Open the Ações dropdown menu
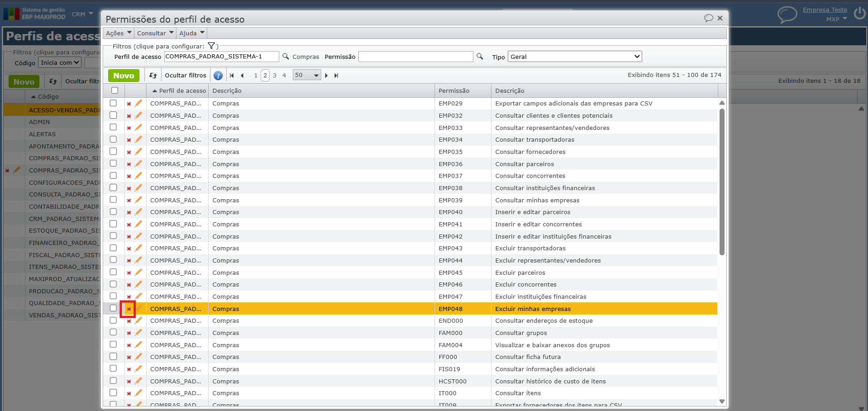The image size is (868, 411). point(119,33)
